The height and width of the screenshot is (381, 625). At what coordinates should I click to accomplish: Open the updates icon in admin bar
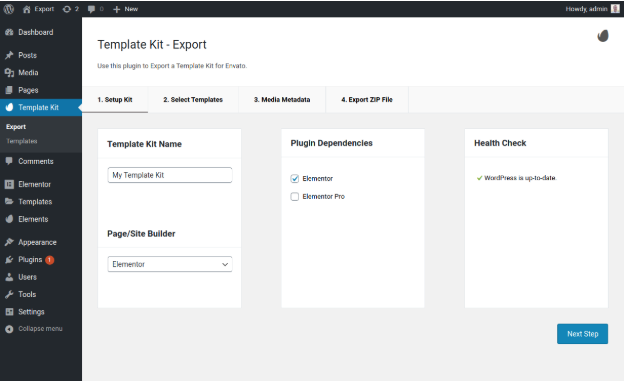tap(71, 9)
